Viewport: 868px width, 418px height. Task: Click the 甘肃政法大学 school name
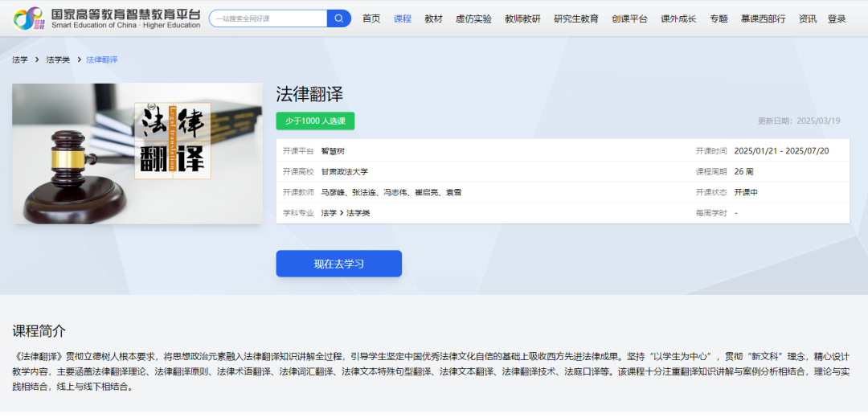point(344,172)
